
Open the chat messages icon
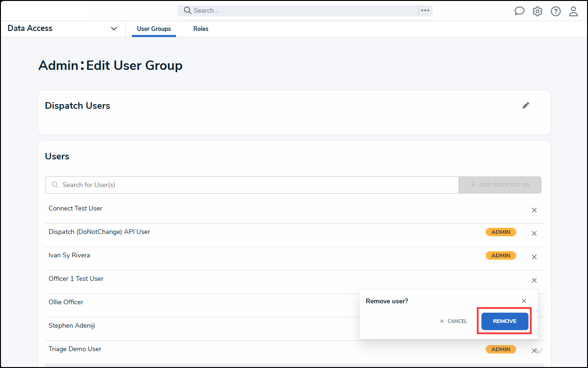click(x=519, y=11)
